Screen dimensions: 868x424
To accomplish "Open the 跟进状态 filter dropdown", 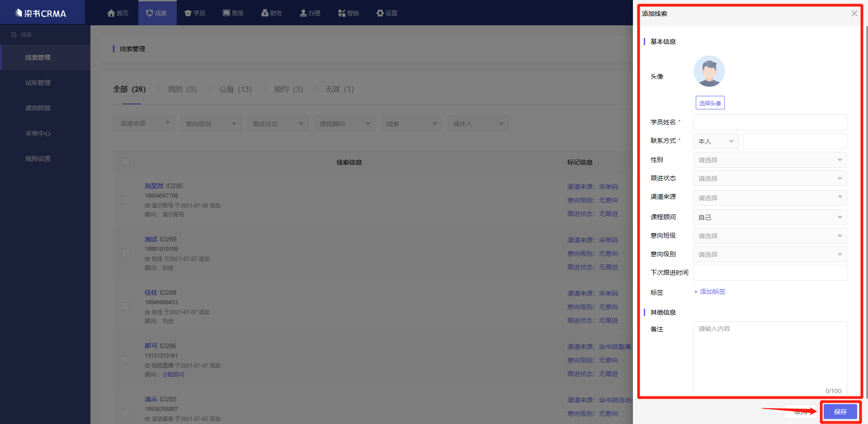I will click(278, 123).
